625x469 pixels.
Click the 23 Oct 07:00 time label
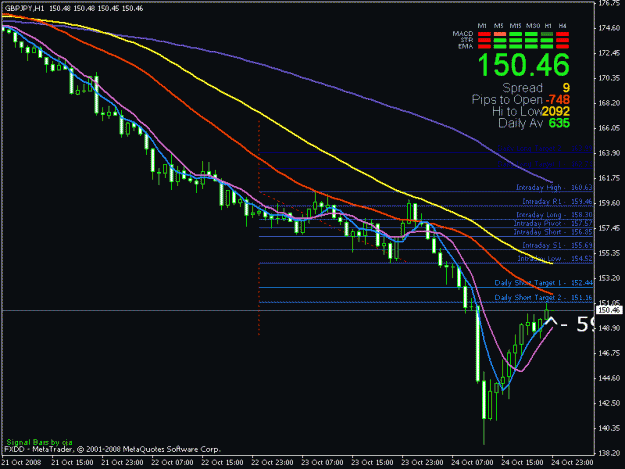click(x=322, y=463)
